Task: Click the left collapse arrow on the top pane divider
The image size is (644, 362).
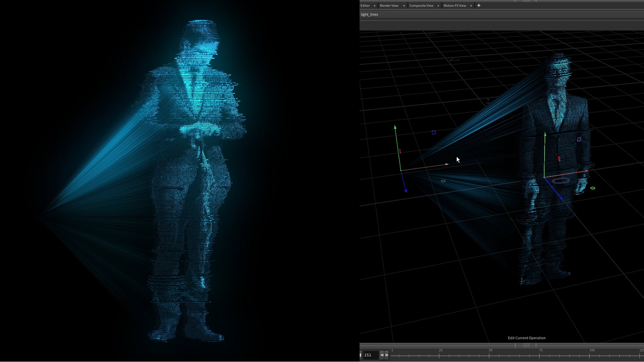Action: (x=515, y=1)
